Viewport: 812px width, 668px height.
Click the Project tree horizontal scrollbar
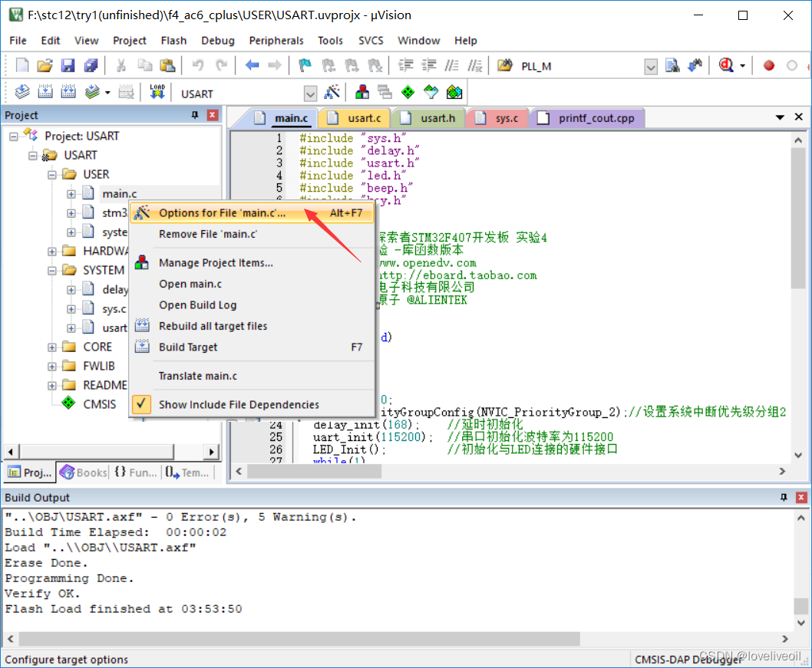97,451
